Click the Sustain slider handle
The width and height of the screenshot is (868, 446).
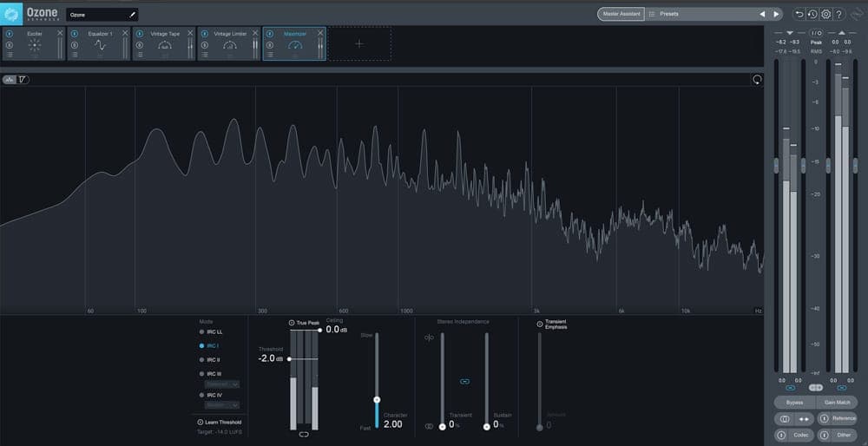(487, 427)
